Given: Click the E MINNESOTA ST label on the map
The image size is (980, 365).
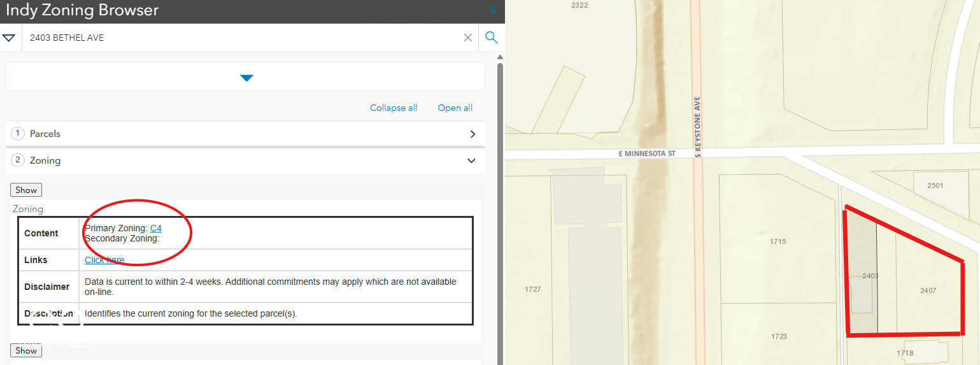Looking at the screenshot, I should [x=646, y=154].
